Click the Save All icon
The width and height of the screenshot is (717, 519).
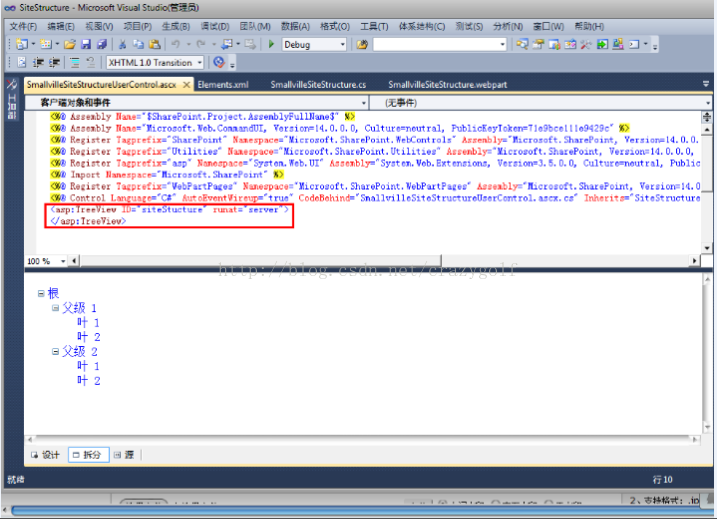(x=102, y=44)
